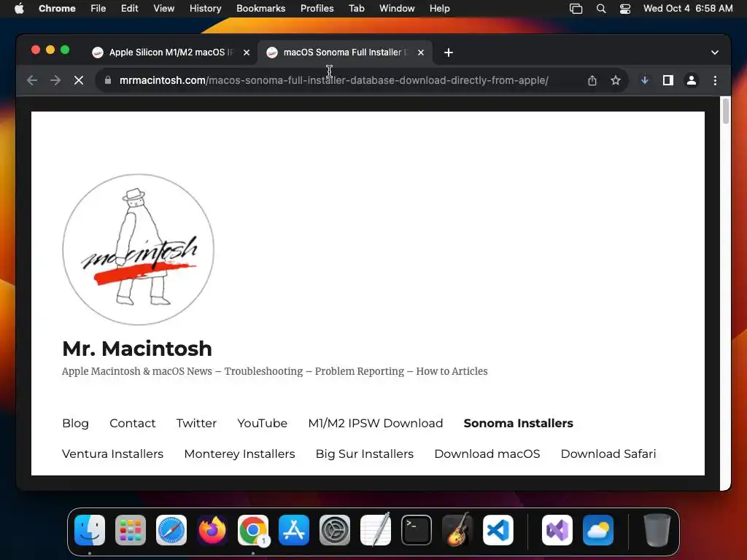The width and height of the screenshot is (747, 560).
Task: Open the Mr. Macintosh logo image
Action: click(x=138, y=249)
